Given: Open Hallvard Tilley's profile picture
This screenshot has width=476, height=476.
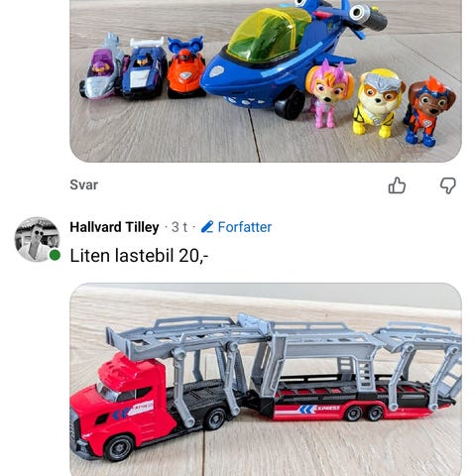Looking at the screenshot, I should [x=37, y=239].
